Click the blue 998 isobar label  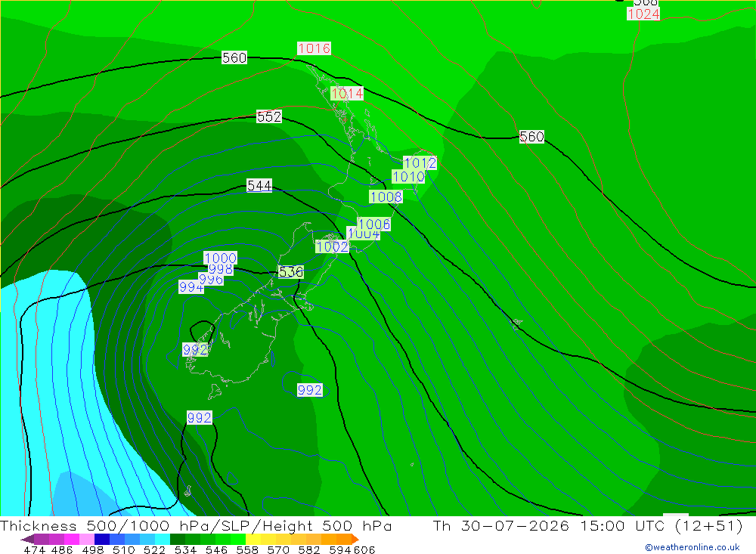point(221,269)
